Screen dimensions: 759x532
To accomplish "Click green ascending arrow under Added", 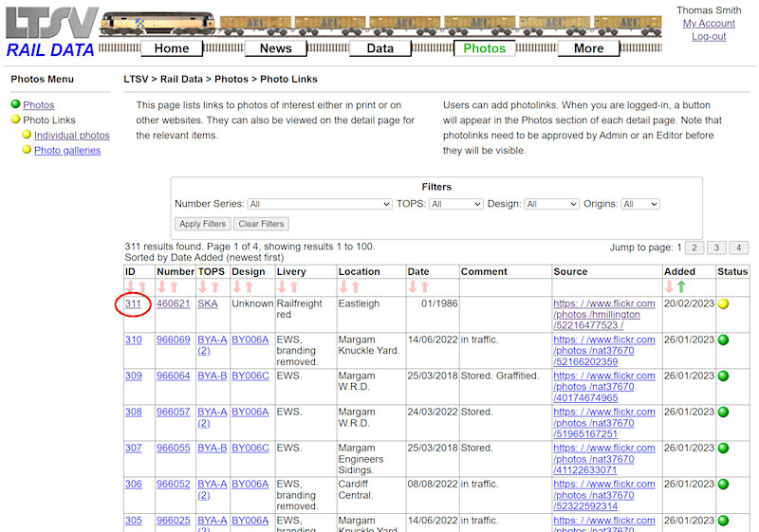I will 681,286.
